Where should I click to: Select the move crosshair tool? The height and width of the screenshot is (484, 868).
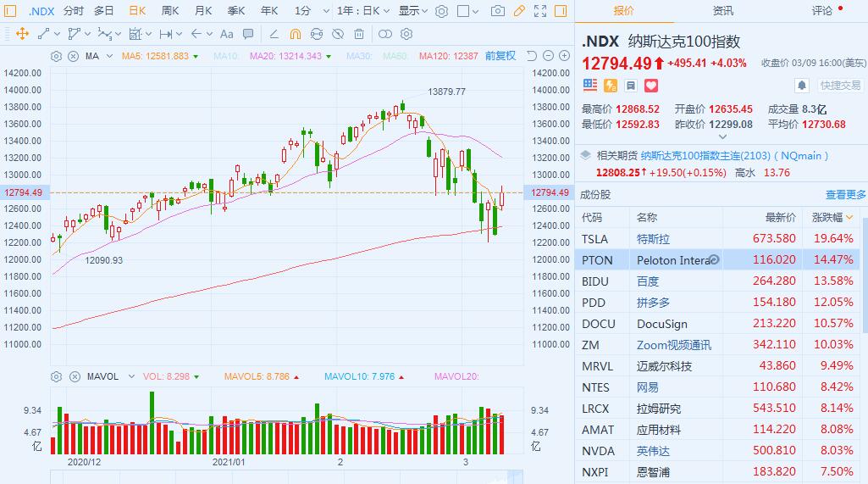[x=23, y=35]
